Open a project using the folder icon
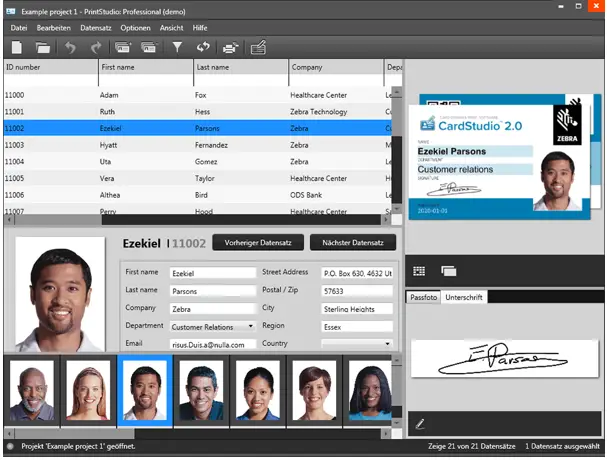Image resolution: width=607 pixels, height=460 pixels. tap(43, 48)
